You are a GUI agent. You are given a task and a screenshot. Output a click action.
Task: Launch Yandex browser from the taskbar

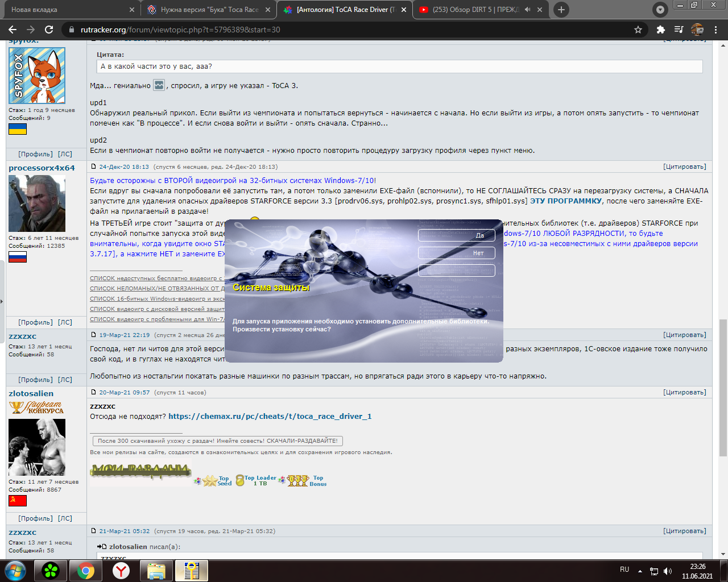[121, 570]
